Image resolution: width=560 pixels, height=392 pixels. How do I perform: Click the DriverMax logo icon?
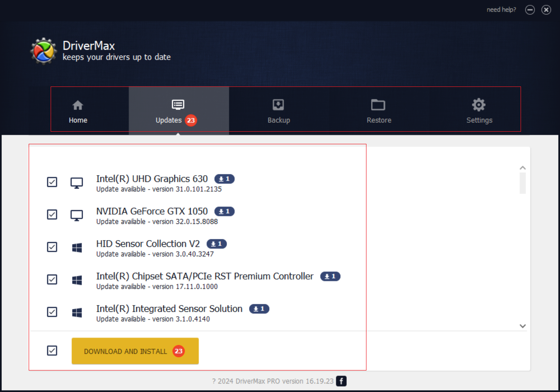tap(43, 51)
